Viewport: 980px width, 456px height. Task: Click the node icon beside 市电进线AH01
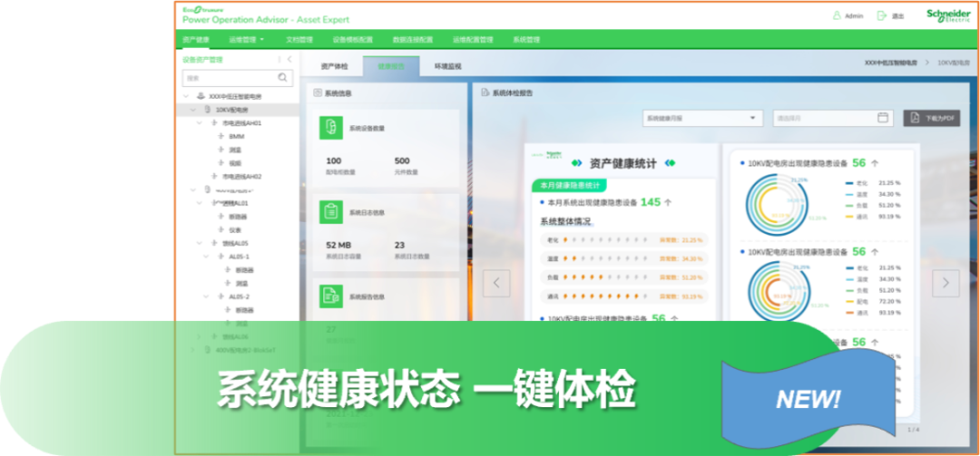tap(214, 123)
